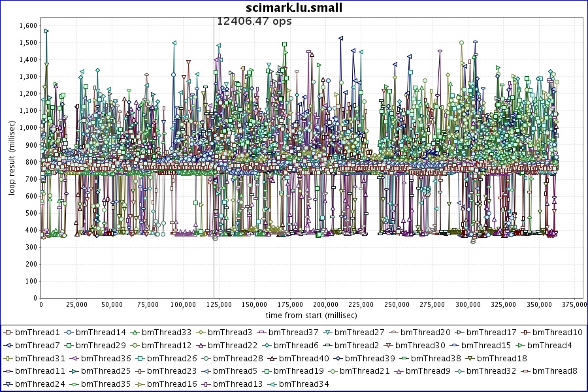Click the 200,000 tick on the time axis
The image size is (588, 392).
pyautogui.click(x=325, y=304)
